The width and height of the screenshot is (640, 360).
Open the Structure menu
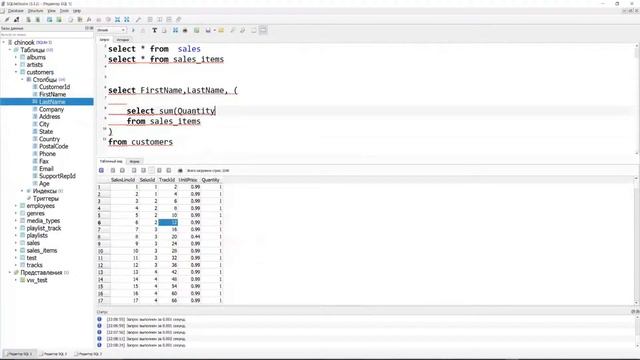coord(36,11)
